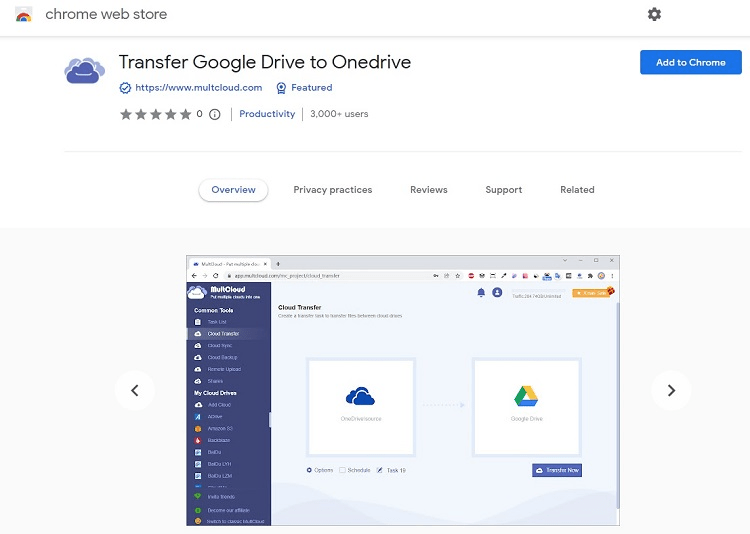Click the verified publisher badge icon
Viewport: 750px width, 534px height.
tap(125, 88)
